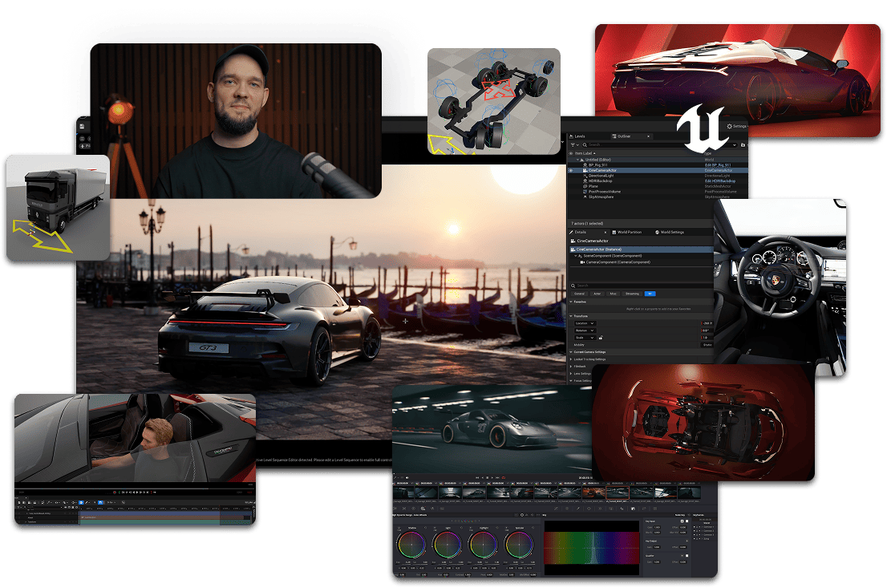The image size is (887, 588).
Task: Collapse SceneComponent tree node in Details
Action: click(x=576, y=256)
